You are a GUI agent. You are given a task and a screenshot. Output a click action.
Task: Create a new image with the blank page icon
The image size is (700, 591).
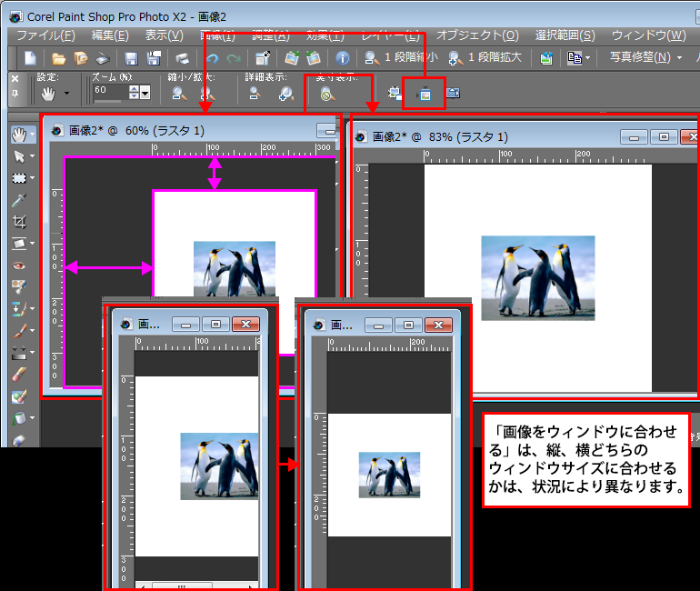pyautogui.click(x=30, y=58)
